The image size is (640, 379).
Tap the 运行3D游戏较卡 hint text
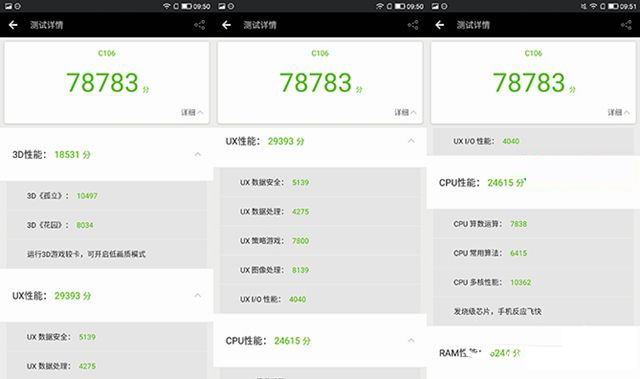(x=86, y=254)
